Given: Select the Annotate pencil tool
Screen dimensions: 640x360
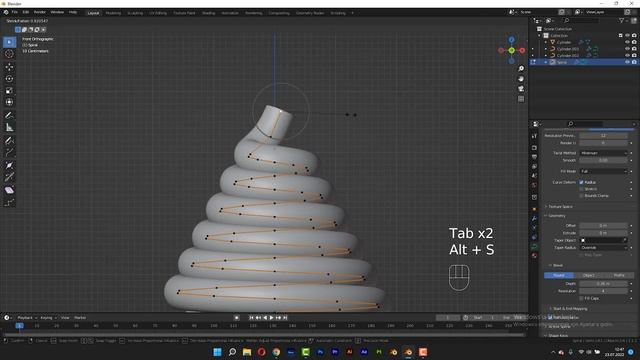Looking at the screenshot, I should (9, 116).
